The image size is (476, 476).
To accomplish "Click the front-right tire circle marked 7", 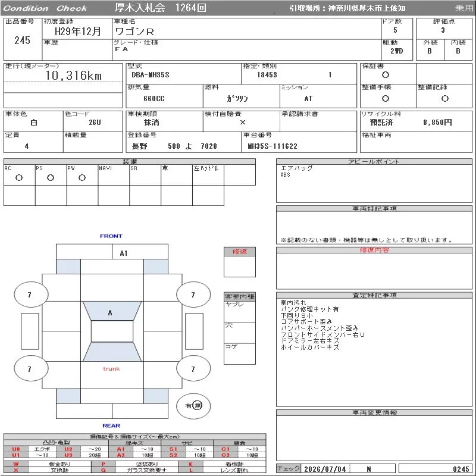I will point(193,295).
